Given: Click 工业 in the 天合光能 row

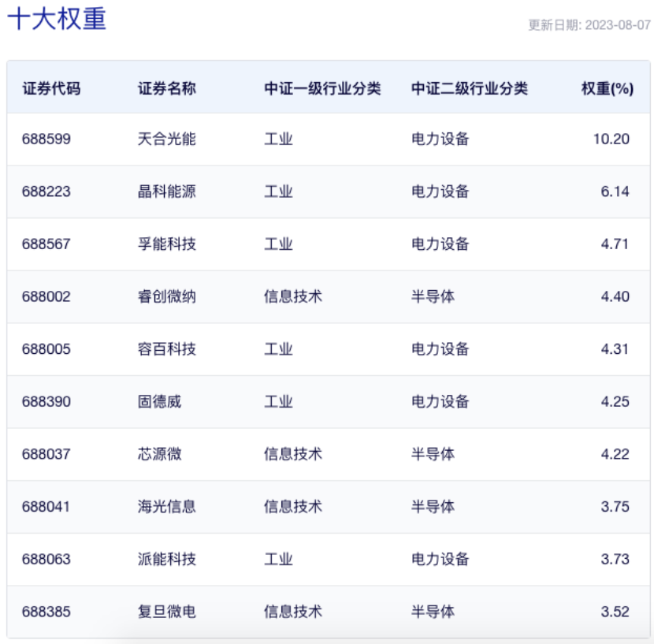Looking at the screenshot, I should (279, 139).
